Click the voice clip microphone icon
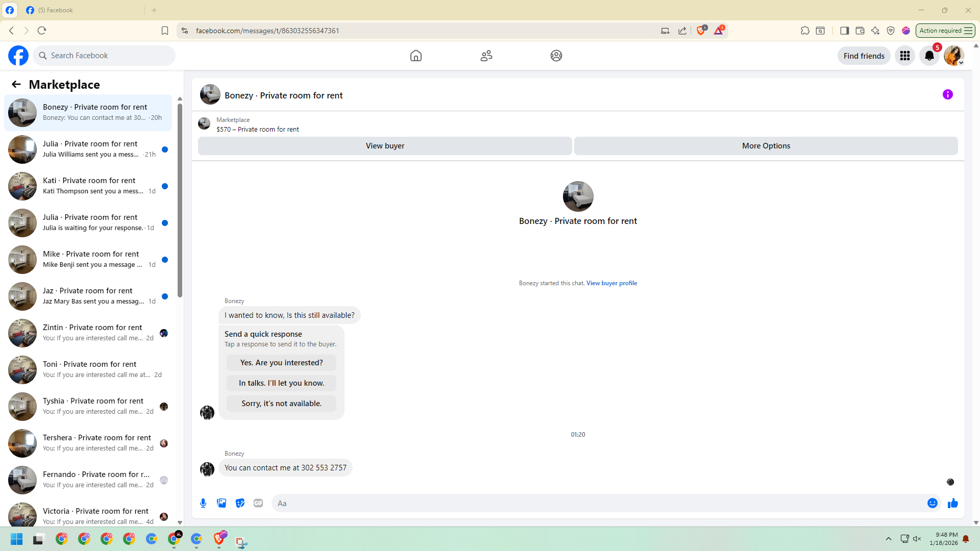Image resolution: width=980 pixels, height=551 pixels. tap(203, 503)
